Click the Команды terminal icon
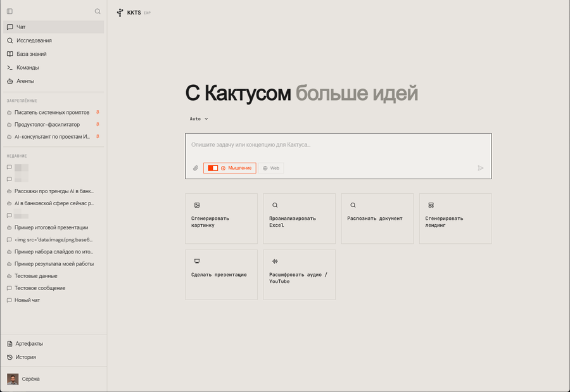This screenshot has height=392, width=570. (x=9, y=68)
